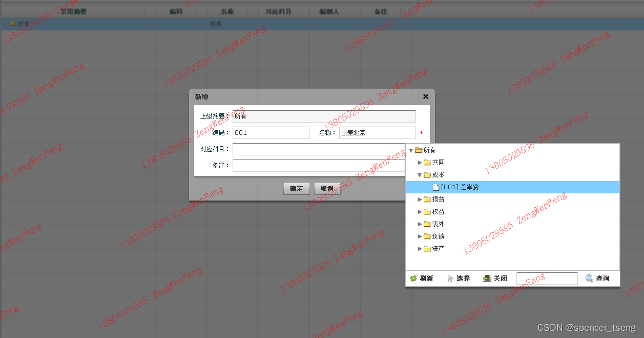This screenshot has width=644, height=338.
Task: Click the open folder icon next to 成本
Action: pyautogui.click(x=427, y=175)
